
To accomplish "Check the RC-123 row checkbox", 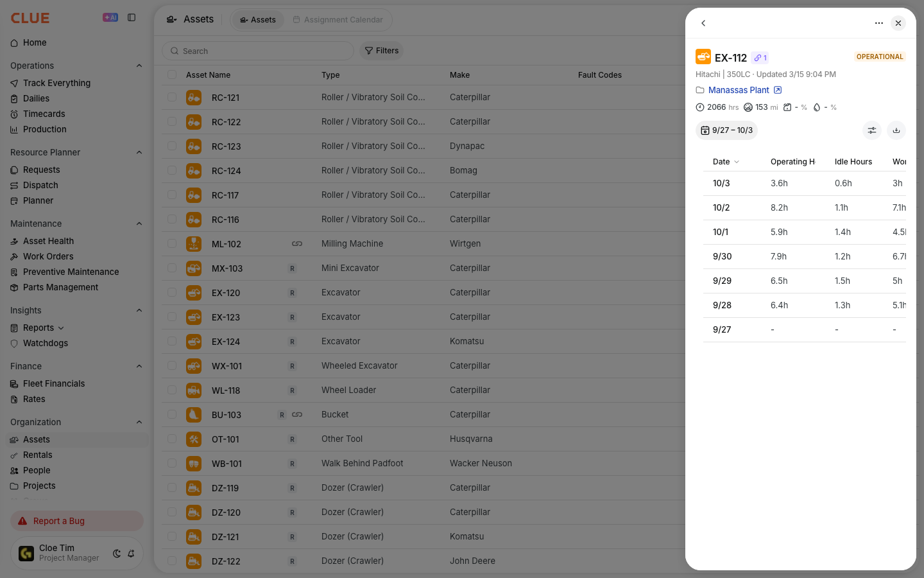I will 172,146.
